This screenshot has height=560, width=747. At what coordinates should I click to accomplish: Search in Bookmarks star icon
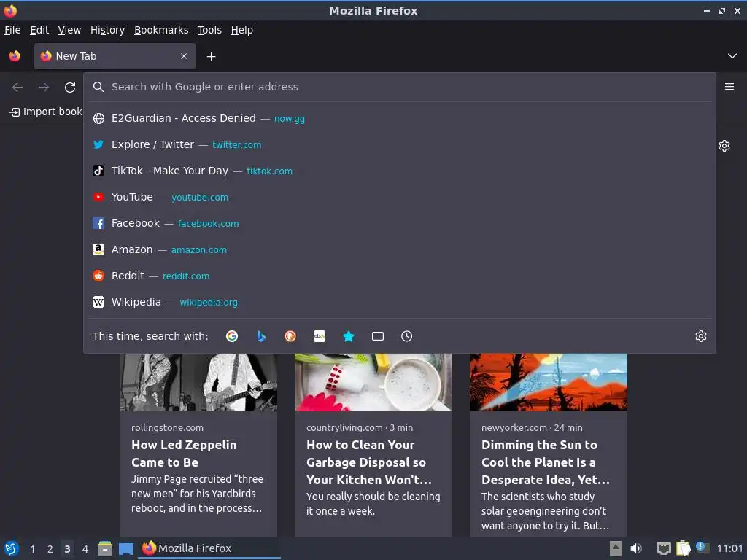349,336
